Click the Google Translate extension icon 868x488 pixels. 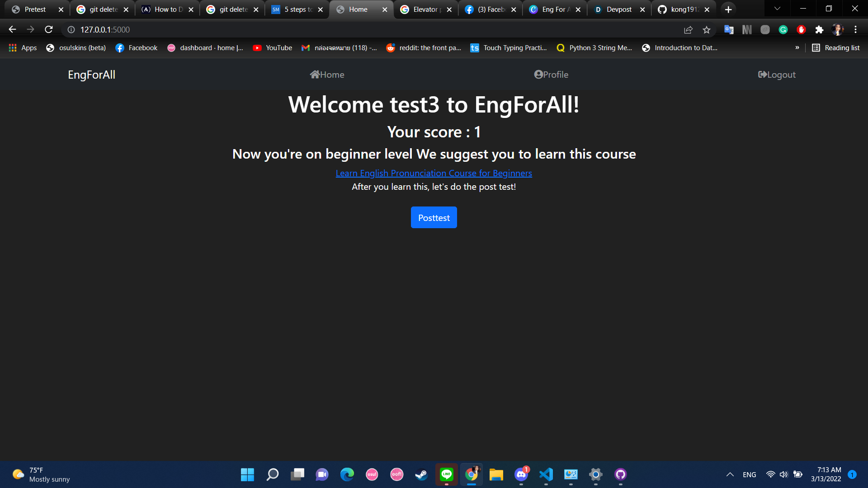coord(729,30)
